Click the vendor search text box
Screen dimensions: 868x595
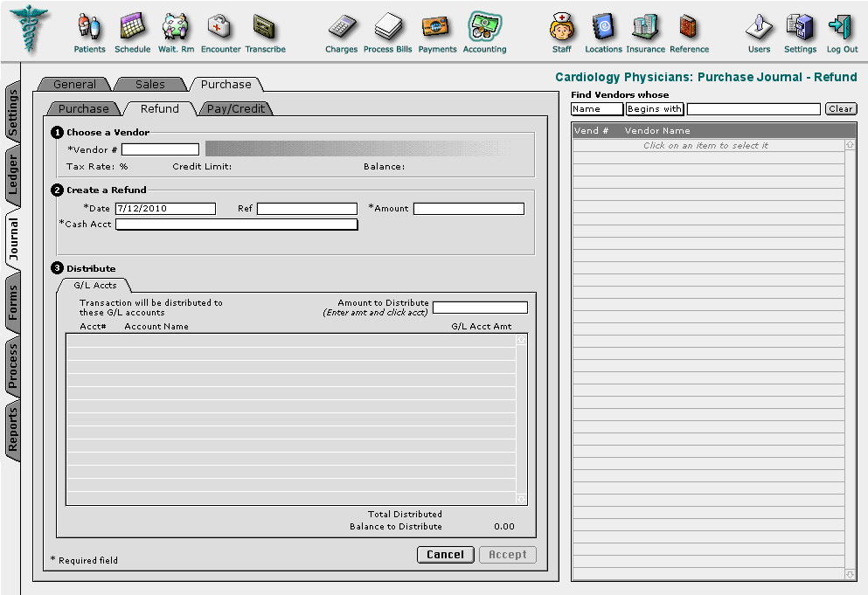[753, 109]
